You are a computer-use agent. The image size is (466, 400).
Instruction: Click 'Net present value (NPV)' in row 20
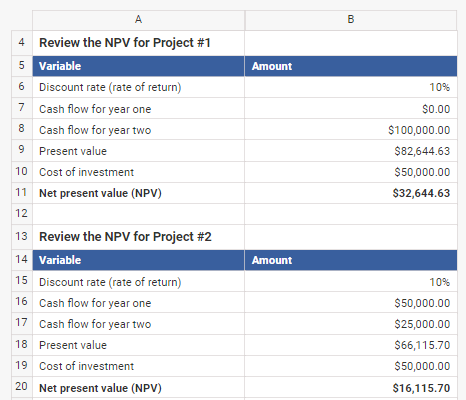(138, 387)
